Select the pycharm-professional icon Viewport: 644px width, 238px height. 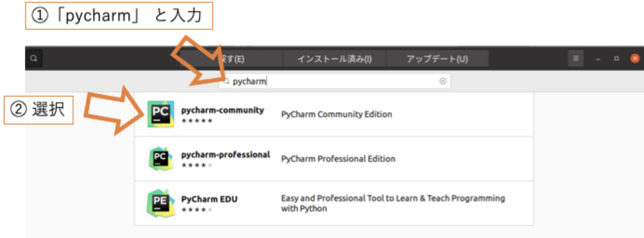point(160,159)
